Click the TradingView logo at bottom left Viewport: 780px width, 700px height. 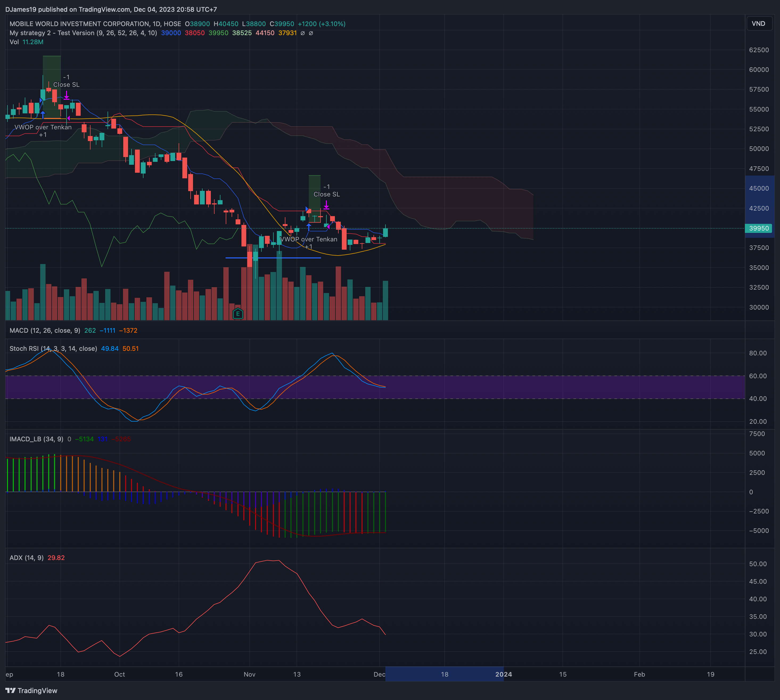click(31, 691)
